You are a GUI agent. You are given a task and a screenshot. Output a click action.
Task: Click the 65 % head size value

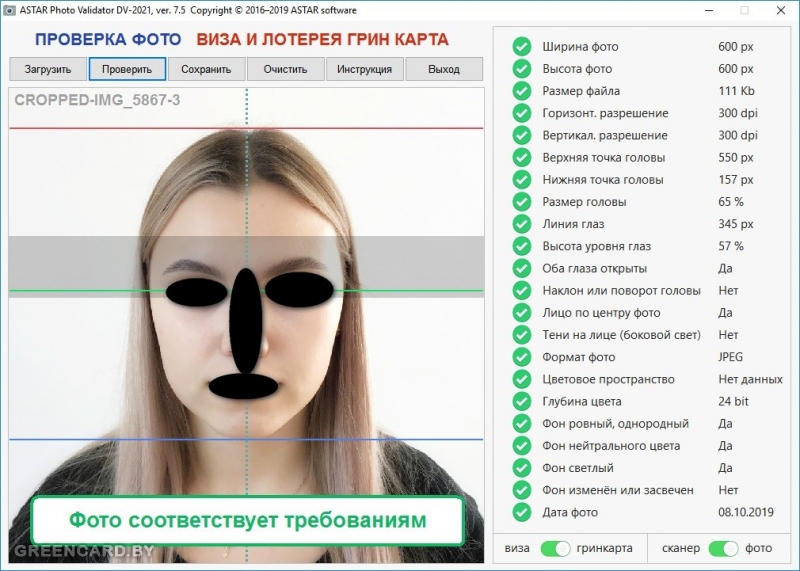tap(731, 202)
